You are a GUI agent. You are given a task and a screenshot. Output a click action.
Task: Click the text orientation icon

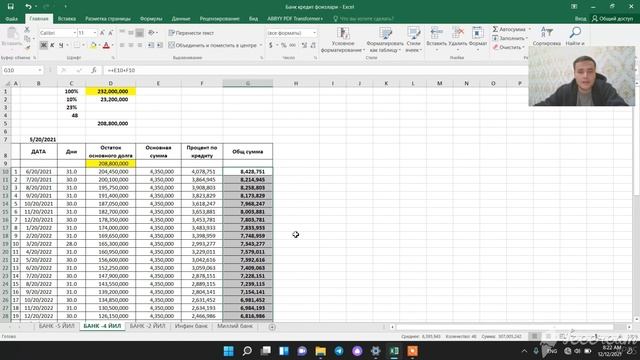151,33
